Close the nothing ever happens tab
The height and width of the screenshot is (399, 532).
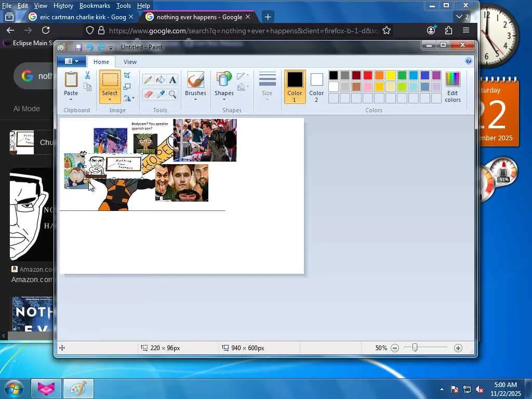248,17
